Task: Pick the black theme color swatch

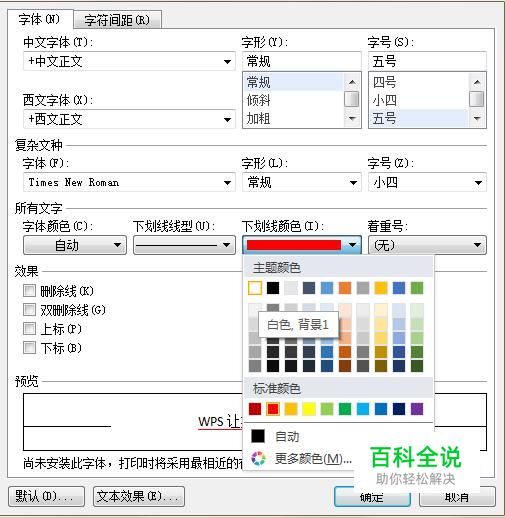Action: (x=273, y=288)
